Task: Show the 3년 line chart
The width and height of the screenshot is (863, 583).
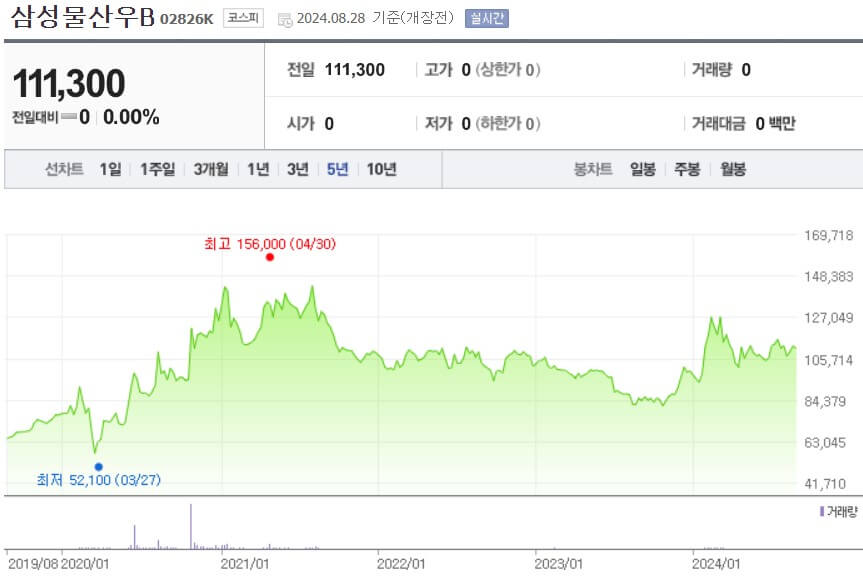Action: coord(298,169)
